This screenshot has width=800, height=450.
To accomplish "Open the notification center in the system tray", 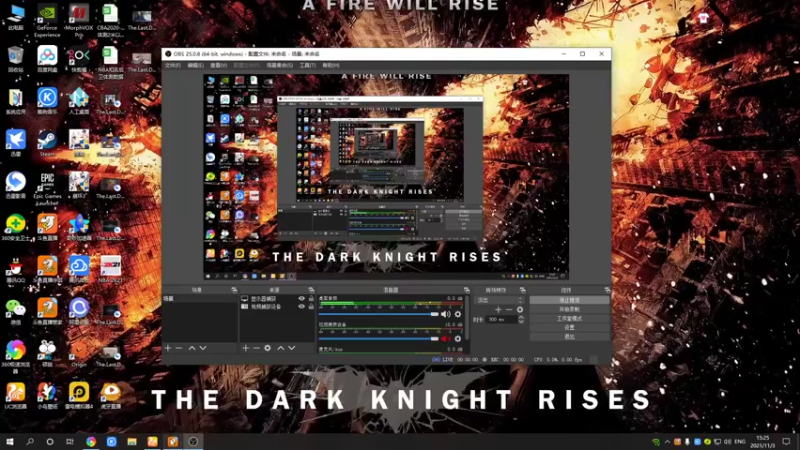I will [786, 442].
